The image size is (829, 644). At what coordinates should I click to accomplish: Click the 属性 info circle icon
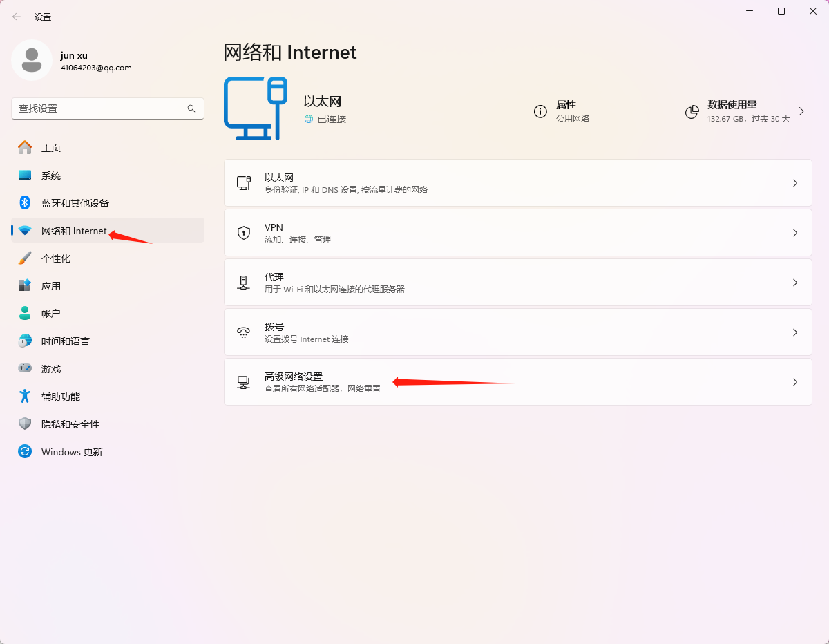pos(540,111)
